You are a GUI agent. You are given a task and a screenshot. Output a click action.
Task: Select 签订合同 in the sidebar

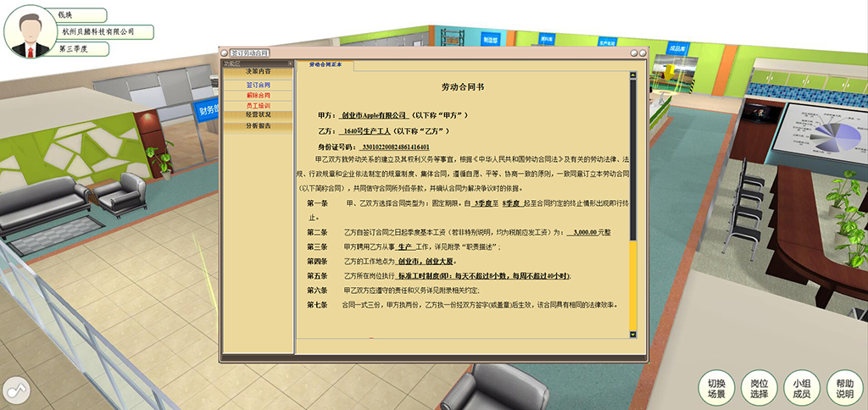(x=258, y=86)
